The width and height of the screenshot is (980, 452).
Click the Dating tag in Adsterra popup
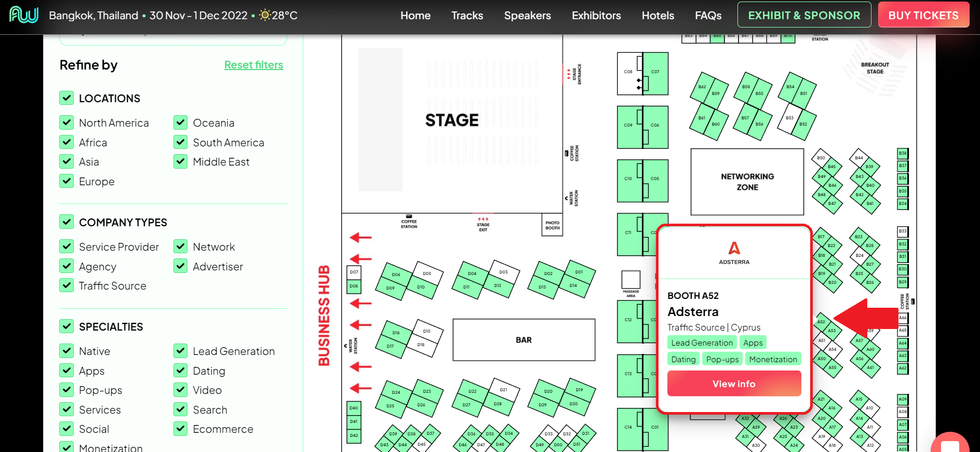[683, 359]
